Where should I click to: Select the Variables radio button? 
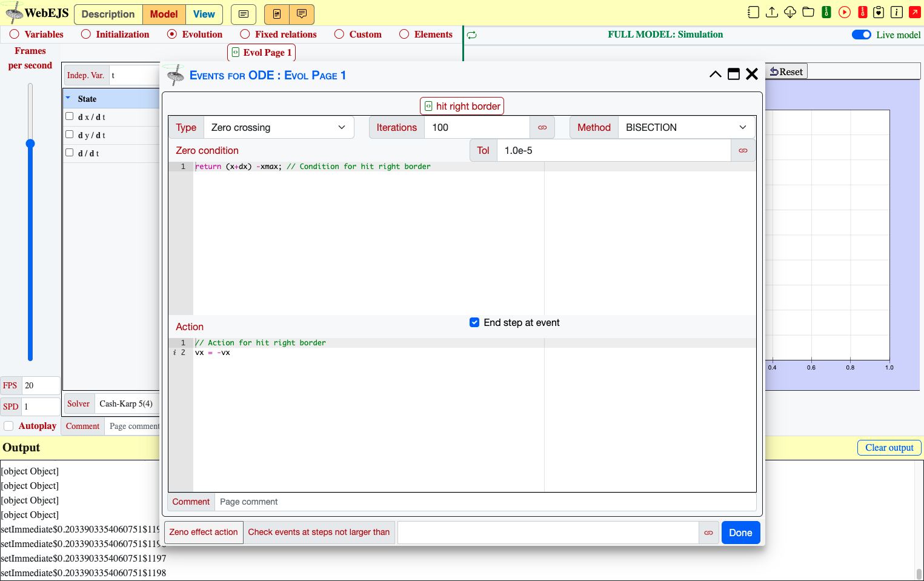point(15,35)
